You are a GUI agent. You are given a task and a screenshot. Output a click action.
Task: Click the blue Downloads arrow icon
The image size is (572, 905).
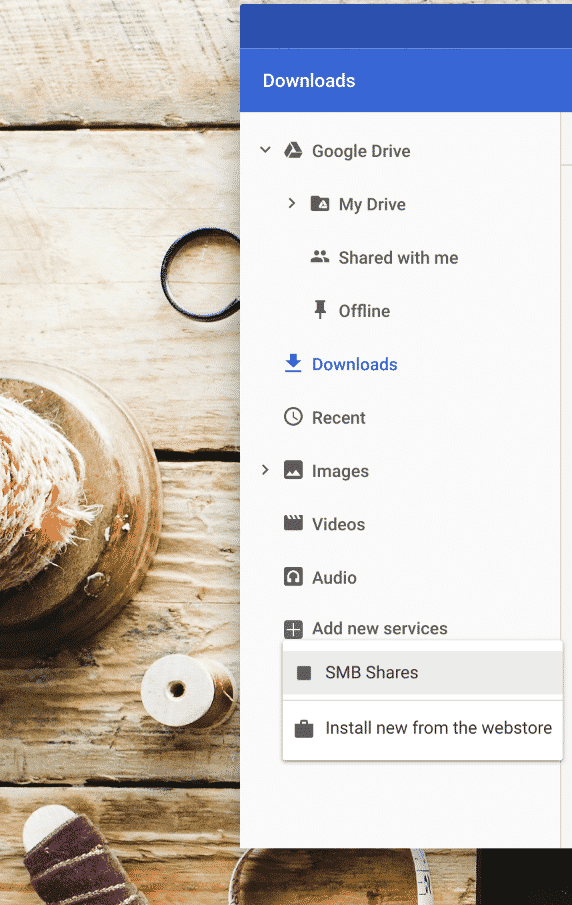pos(293,364)
